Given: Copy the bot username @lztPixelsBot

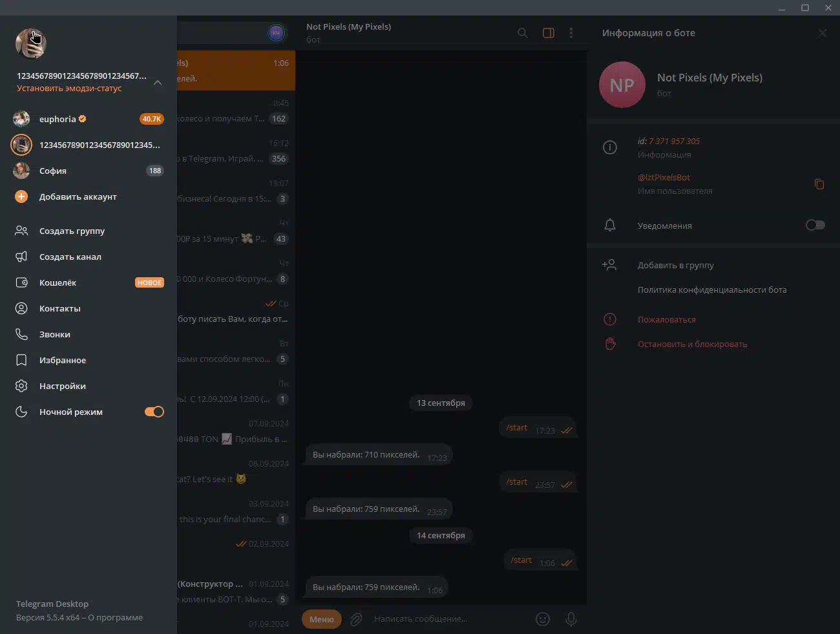Looking at the screenshot, I should [819, 184].
